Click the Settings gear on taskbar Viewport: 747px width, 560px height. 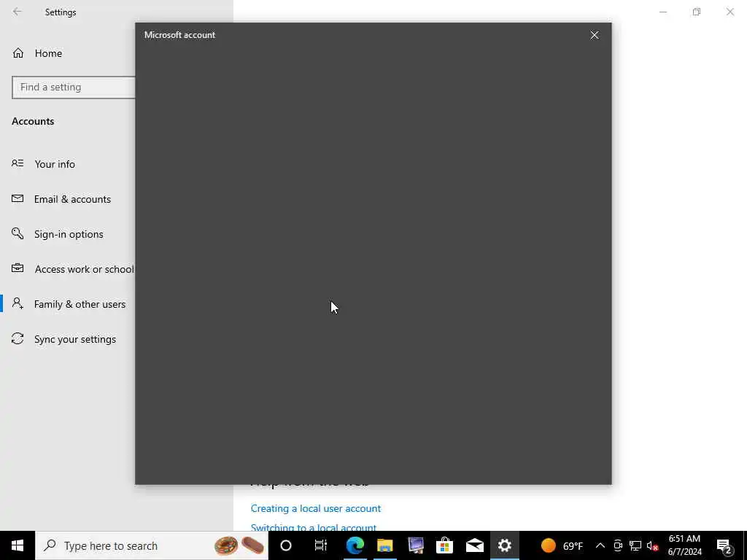pyautogui.click(x=505, y=545)
